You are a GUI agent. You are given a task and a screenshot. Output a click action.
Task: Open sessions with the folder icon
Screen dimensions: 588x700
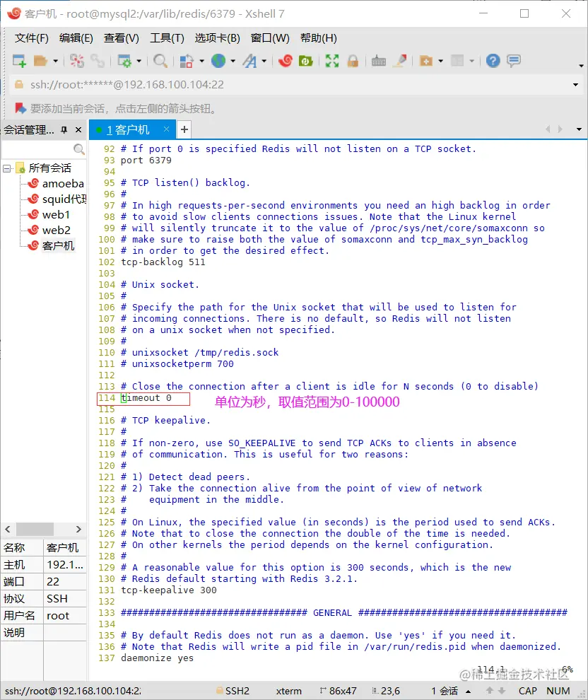point(40,61)
